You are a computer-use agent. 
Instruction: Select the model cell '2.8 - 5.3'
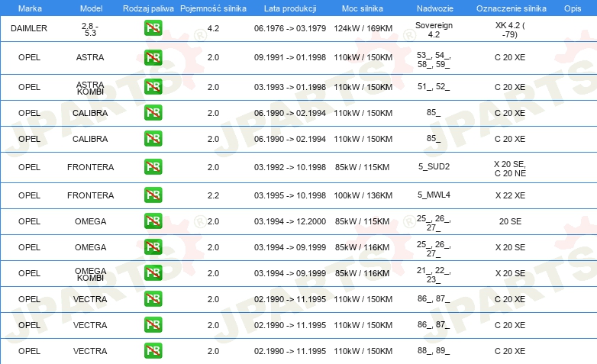90,29
